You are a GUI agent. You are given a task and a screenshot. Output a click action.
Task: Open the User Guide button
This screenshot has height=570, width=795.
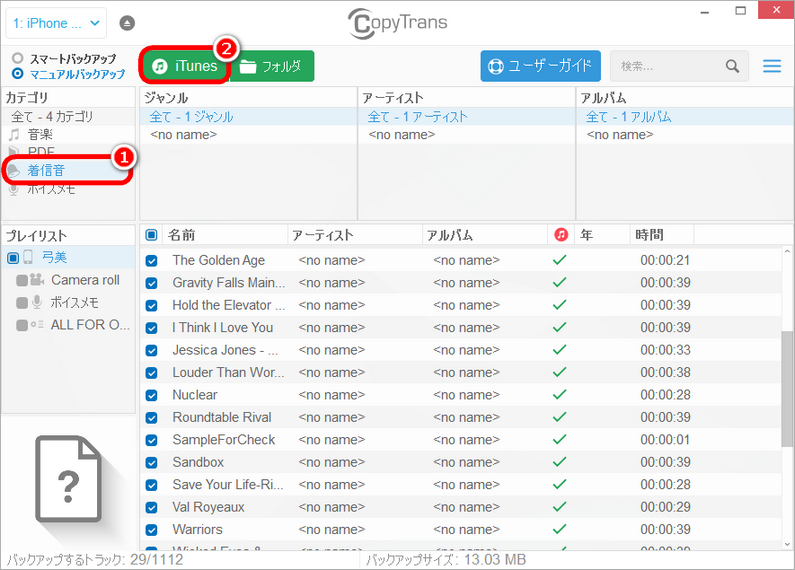[x=540, y=66]
